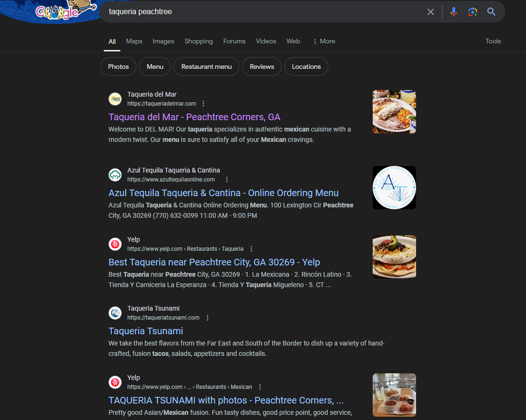Filter results by Locations chip
The height and width of the screenshot is (420, 526).
[306, 66]
